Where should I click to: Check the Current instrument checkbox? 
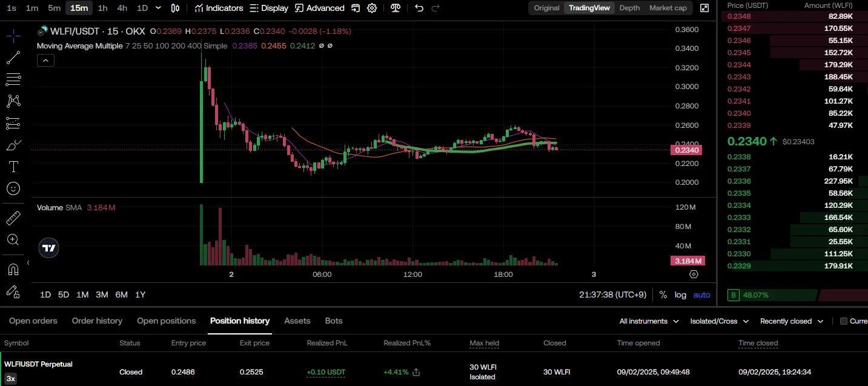point(844,321)
